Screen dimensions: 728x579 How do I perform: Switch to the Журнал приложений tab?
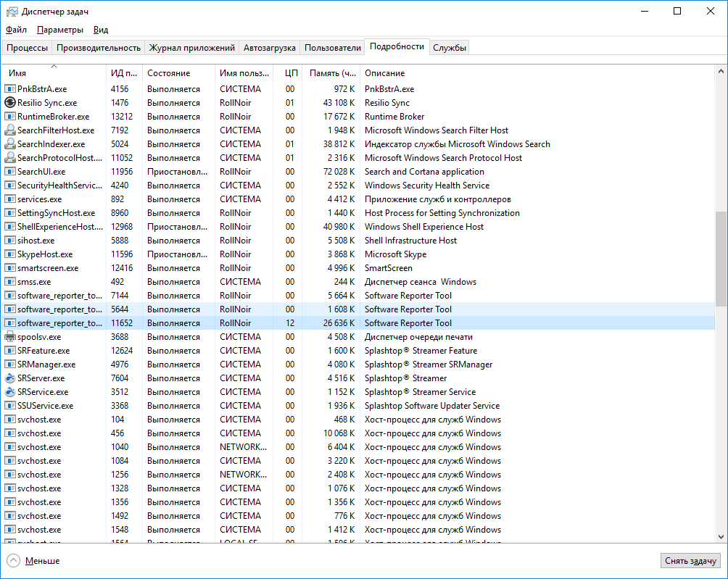(x=191, y=48)
